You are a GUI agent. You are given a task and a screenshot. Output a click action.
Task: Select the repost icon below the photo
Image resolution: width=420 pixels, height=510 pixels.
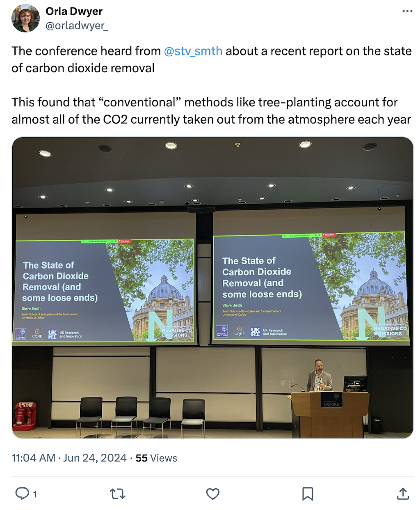pos(117,494)
